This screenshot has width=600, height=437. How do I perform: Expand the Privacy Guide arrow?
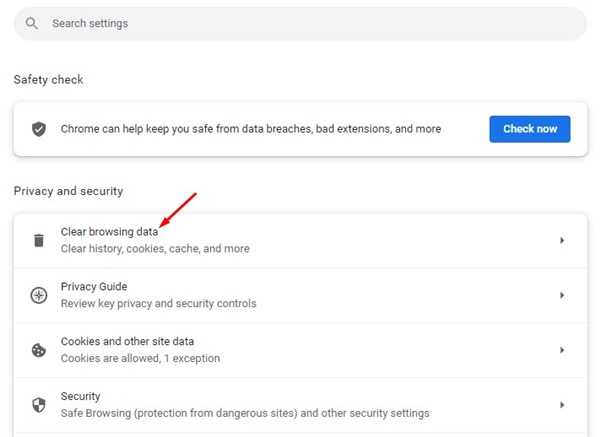[x=562, y=295]
